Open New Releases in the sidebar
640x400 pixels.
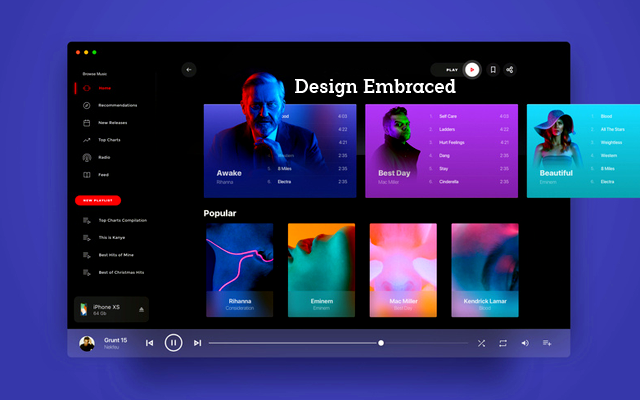[x=113, y=123]
